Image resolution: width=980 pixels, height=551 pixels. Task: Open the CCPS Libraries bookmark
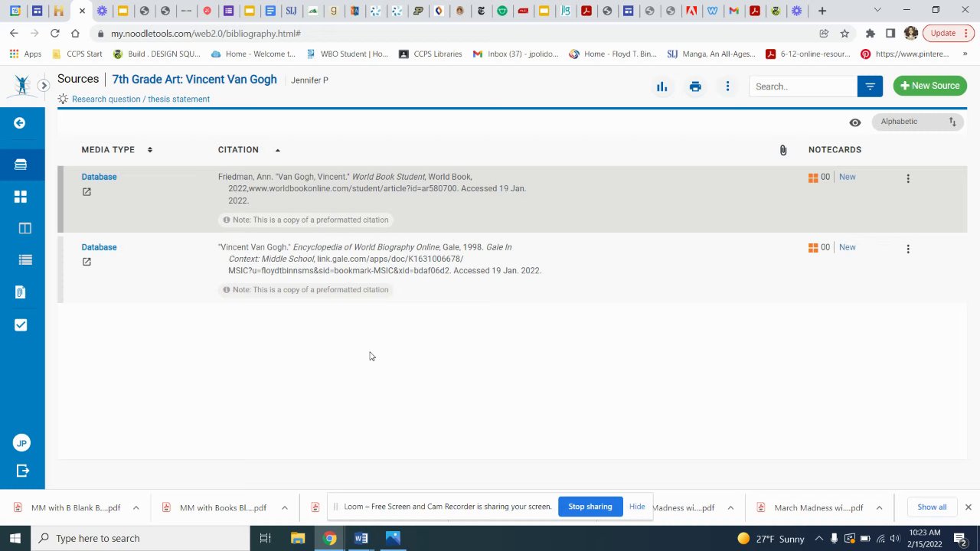tap(430, 54)
